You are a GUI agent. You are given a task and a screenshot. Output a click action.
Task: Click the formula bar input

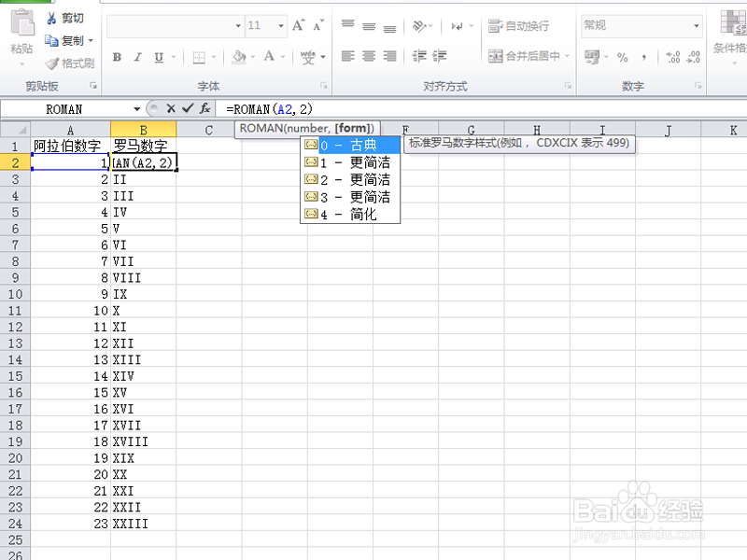(481, 109)
